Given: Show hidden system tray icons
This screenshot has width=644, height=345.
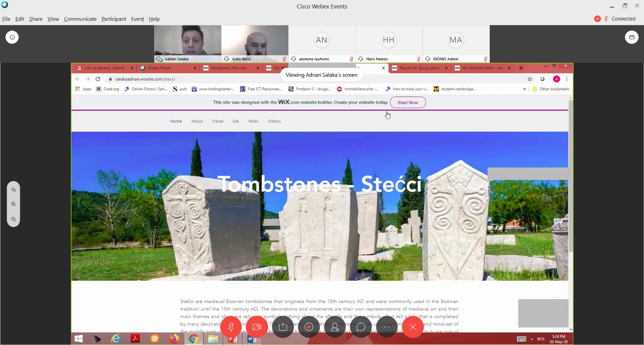Looking at the screenshot, I should tap(532, 339).
